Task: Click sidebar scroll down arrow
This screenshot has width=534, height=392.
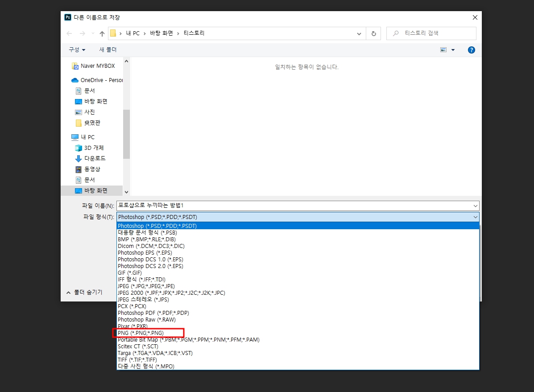Action: click(x=126, y=192)
